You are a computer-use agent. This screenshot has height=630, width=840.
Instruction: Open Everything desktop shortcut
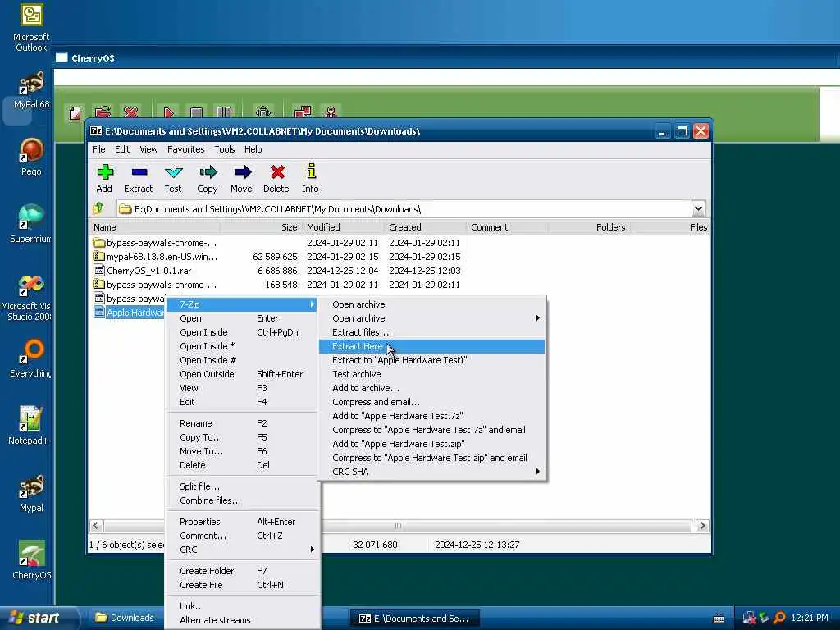pos(31,359)
